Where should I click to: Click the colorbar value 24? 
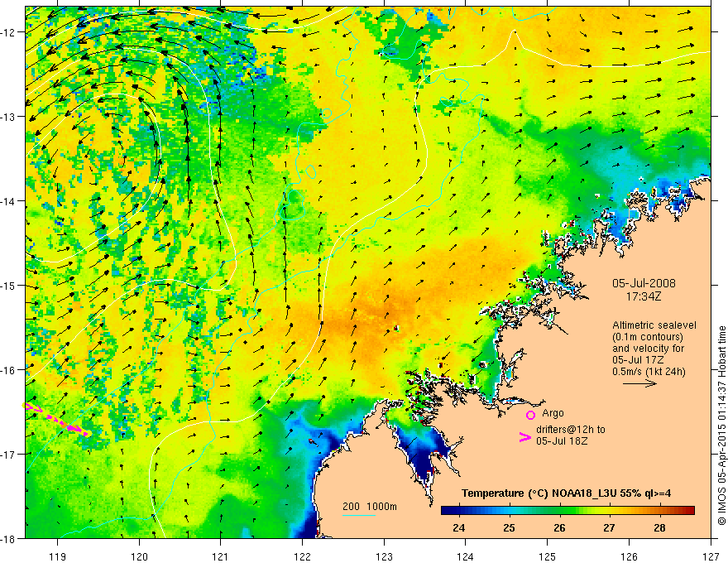(x=458, y=527)
